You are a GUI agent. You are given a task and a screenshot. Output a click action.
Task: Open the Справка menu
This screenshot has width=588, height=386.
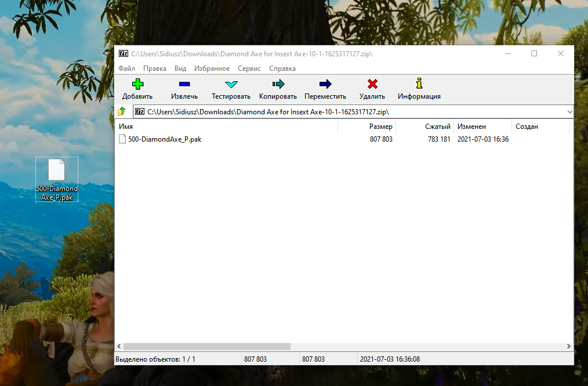coord(282,68)
